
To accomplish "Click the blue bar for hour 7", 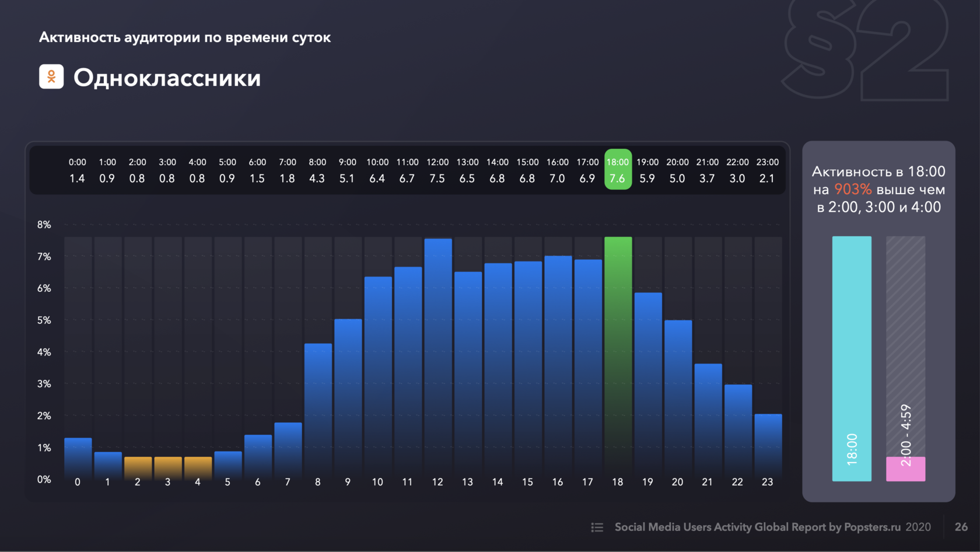I will (288, 451).
